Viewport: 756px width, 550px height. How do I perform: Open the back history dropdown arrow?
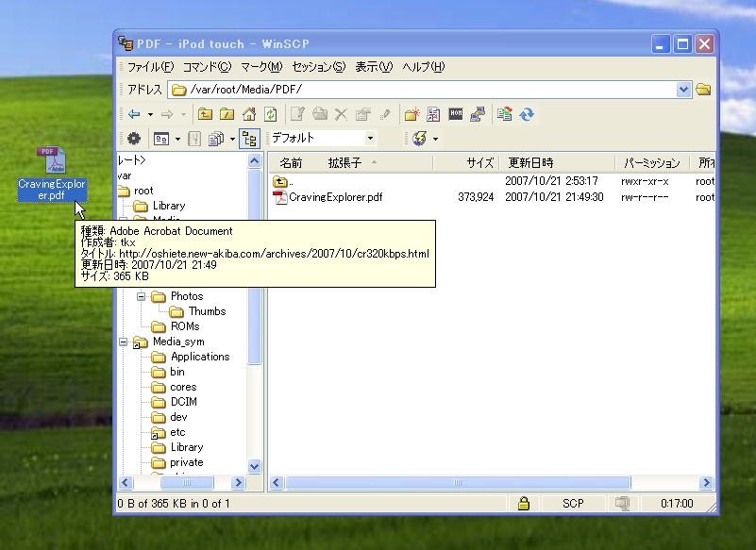point(150,114)
